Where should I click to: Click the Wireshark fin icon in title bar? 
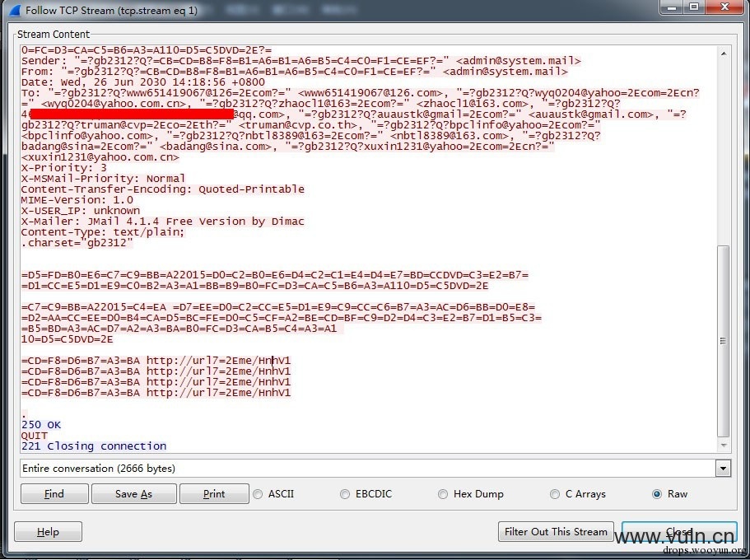[14, 10]
